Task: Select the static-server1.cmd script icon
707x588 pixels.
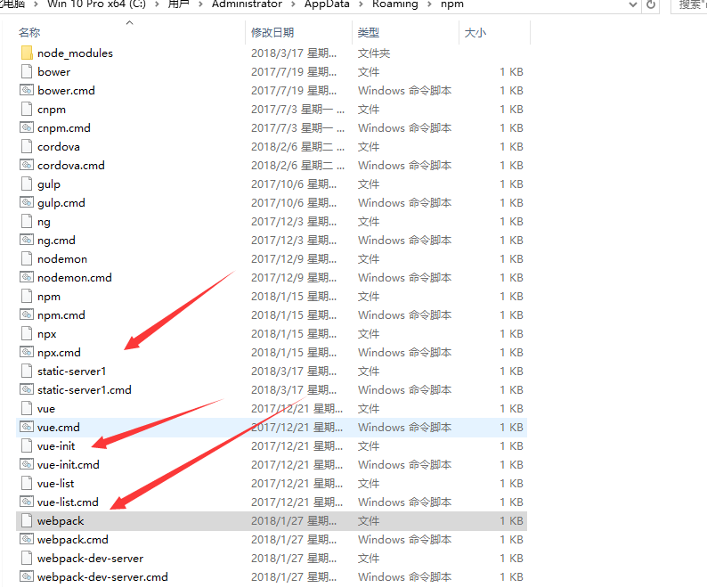Action: coord(27,390)
